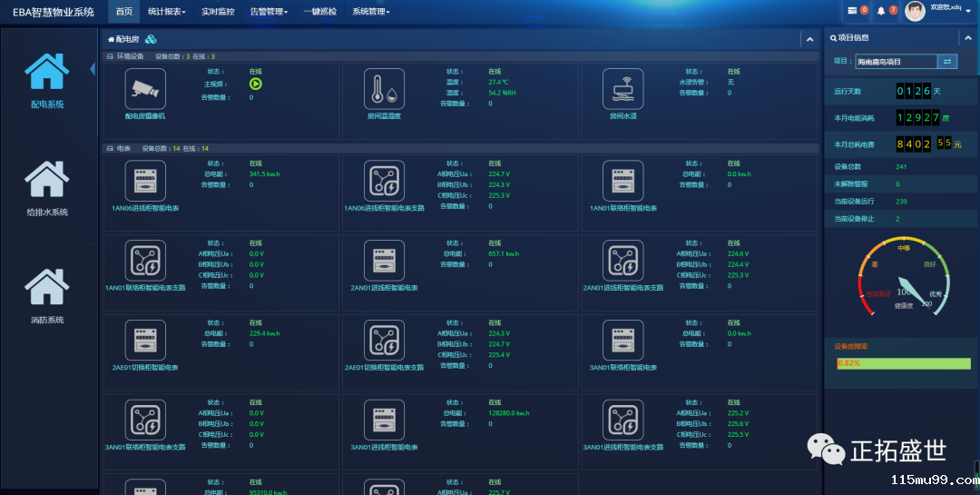Click the 1AN01联络柜智能电表 meter icon
This screenshot has height=495, width=980.
point(623,181)
